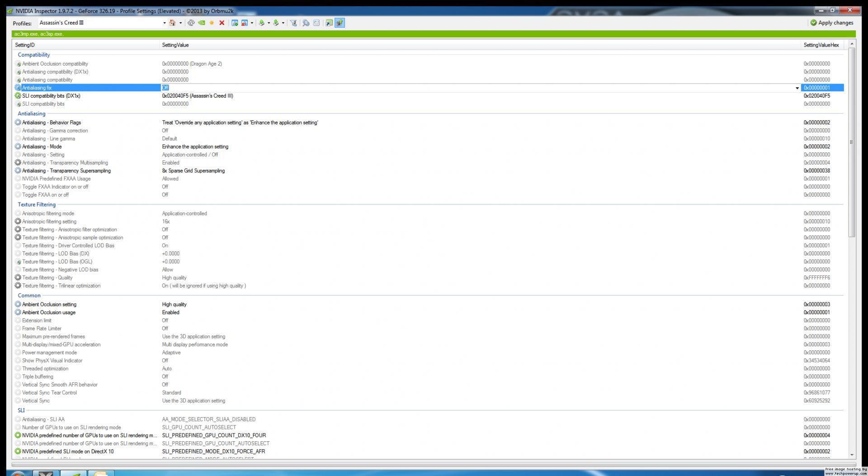Click gear icon beside Antialiasing - Transparency Supersampling
The image size is (868, 476).
[18, 171]
